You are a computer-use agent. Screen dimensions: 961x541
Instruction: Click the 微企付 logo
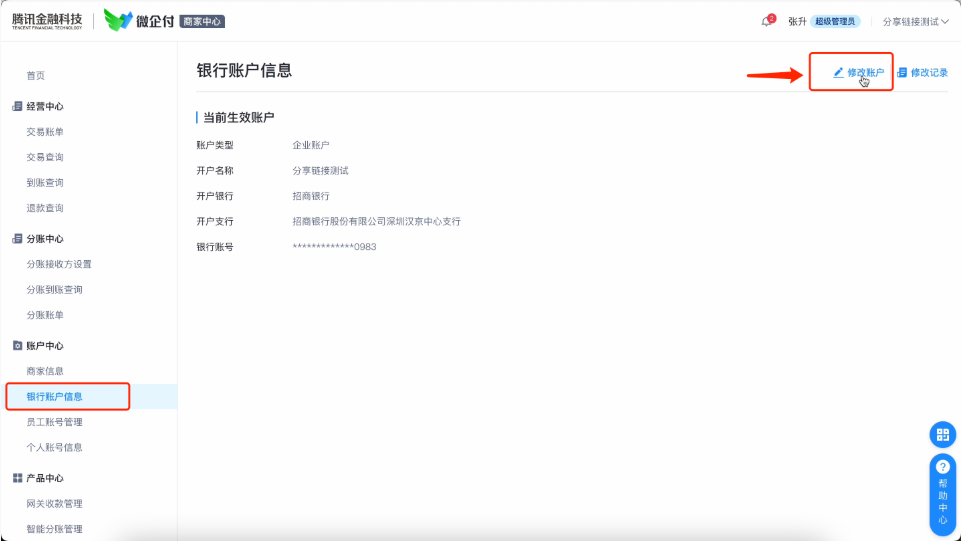pos(139,20)
